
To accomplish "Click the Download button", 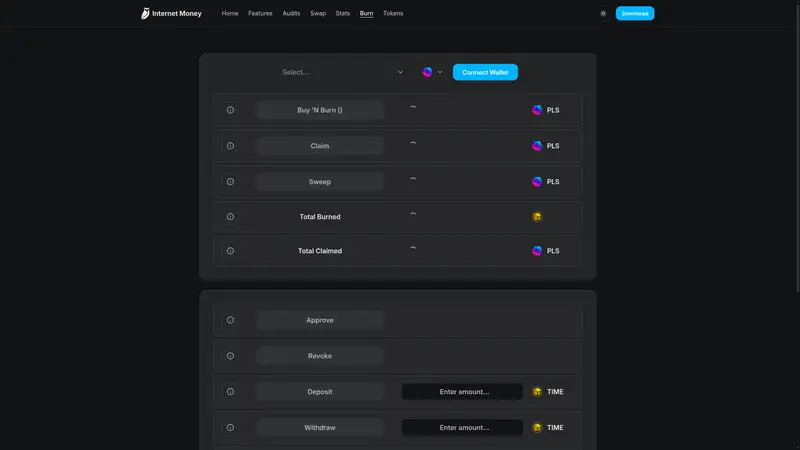I will click(x=635, y=13).
